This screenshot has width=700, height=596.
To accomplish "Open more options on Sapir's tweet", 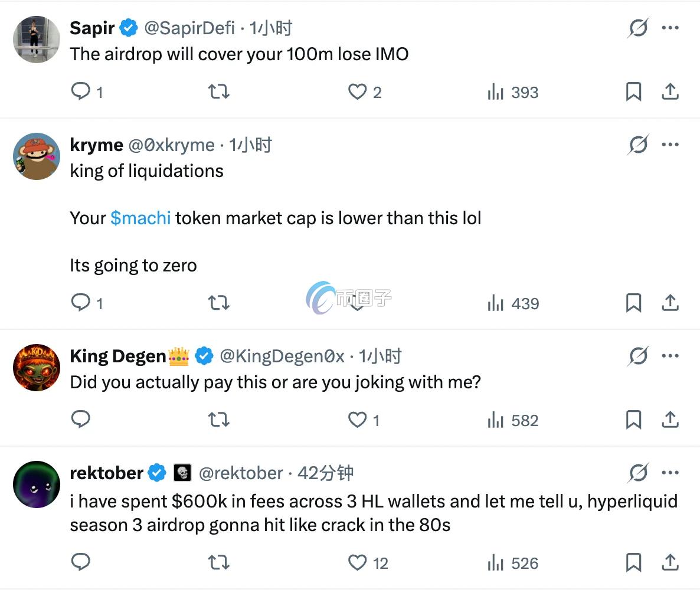I will pyautogui.click(x=670, y=28).
